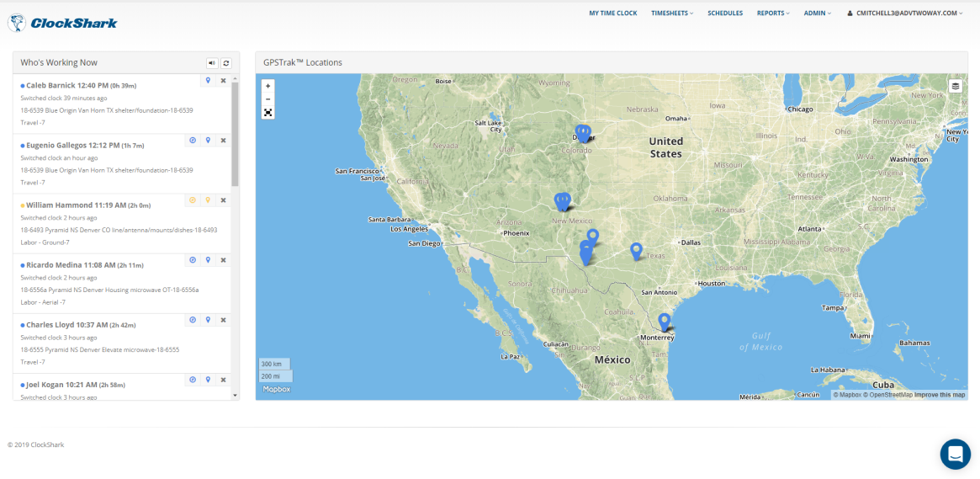Close Joel Kogan's row with the X

click(x=223, y=380)
